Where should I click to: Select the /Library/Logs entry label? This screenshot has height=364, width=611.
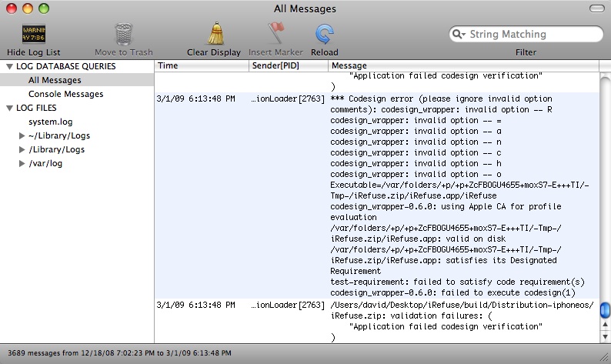tap(56, 149)
